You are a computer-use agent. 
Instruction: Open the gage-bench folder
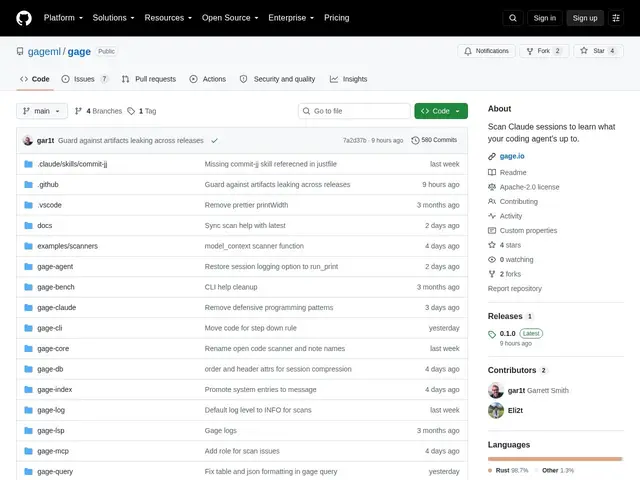click(x=56, y=287)
